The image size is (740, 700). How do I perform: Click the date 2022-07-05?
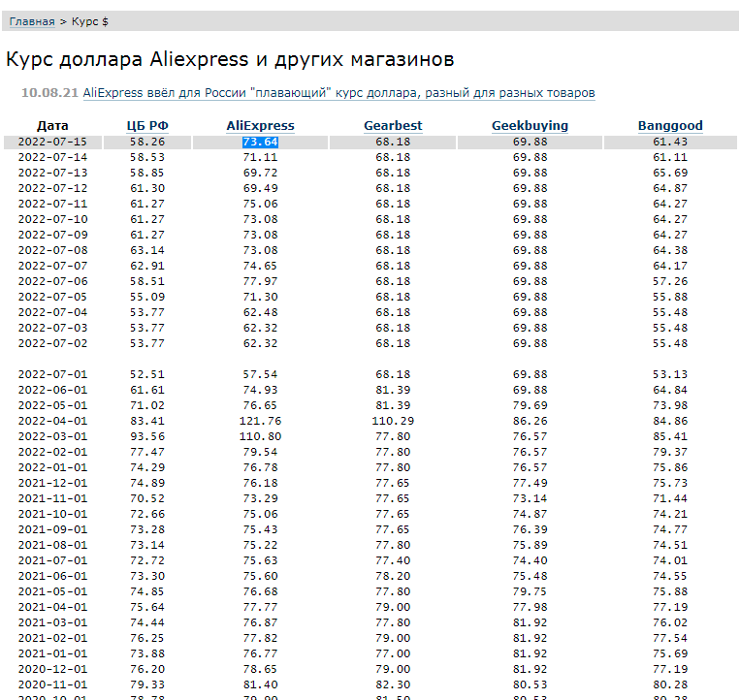[x=52, y=298]
